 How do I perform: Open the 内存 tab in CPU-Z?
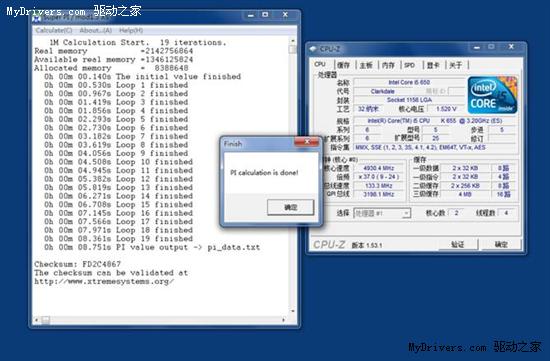pos(388,65)
